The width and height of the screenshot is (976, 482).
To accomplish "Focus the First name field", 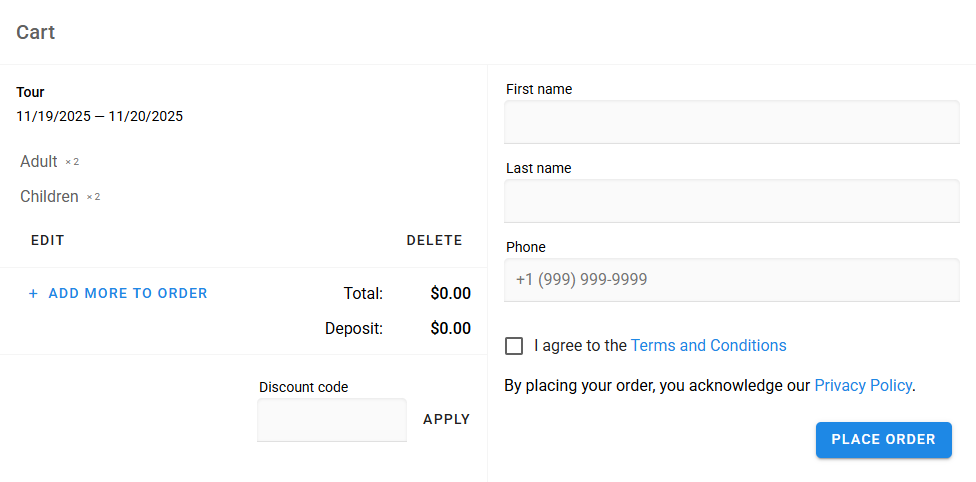I will click(x=731, y=122).
